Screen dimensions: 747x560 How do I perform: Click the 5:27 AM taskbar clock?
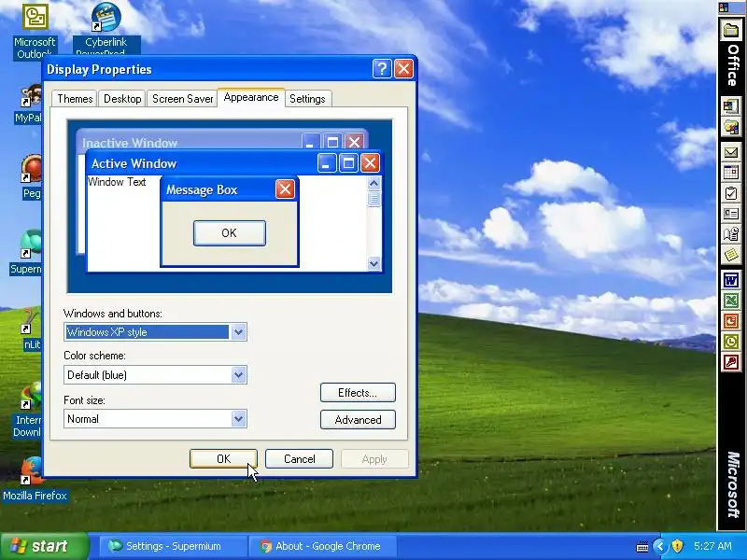point(712,546)
